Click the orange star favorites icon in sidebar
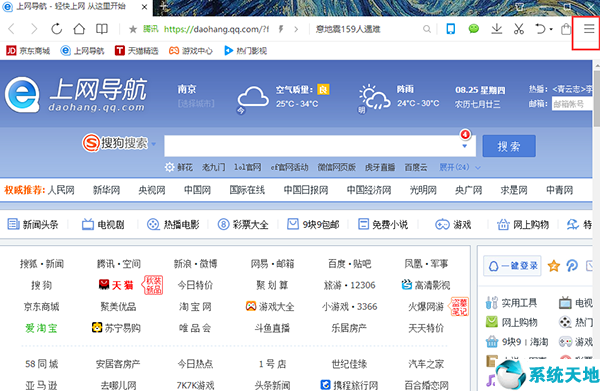The height and width of the screenshot is (391, 600). coord(554,266)
